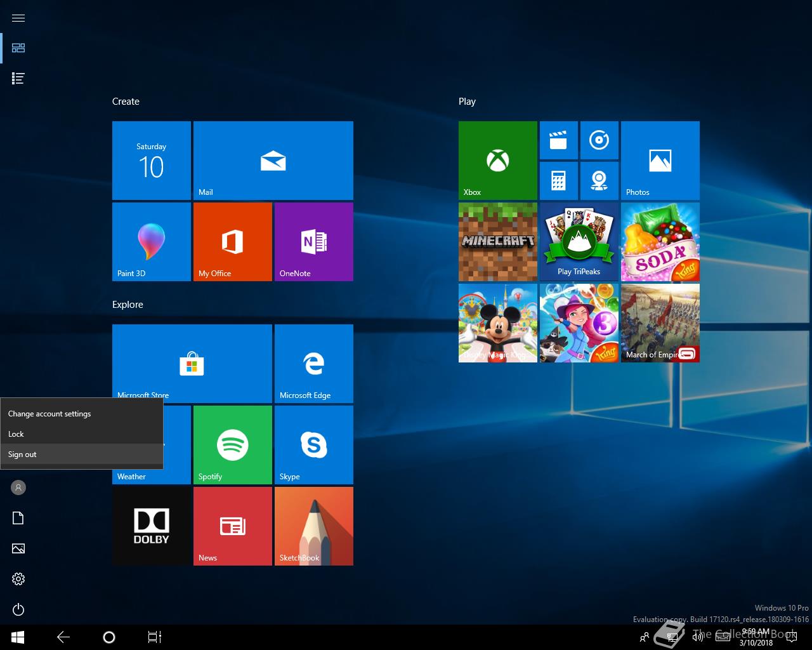Open Cortana circle on the taskbar
The height and width of the screenshot is (650, 812).
(x=109, y=637)
